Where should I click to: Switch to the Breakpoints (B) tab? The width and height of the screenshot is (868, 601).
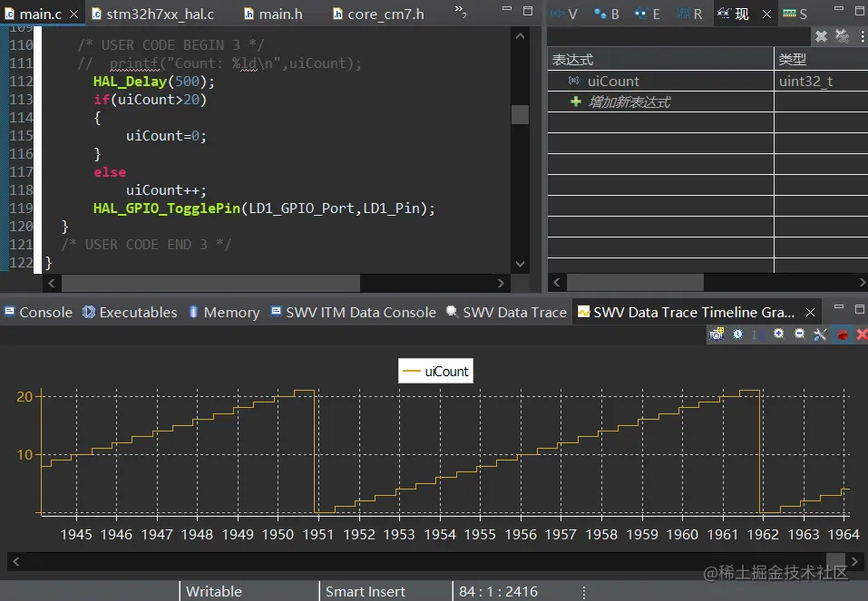coord(606,14)
